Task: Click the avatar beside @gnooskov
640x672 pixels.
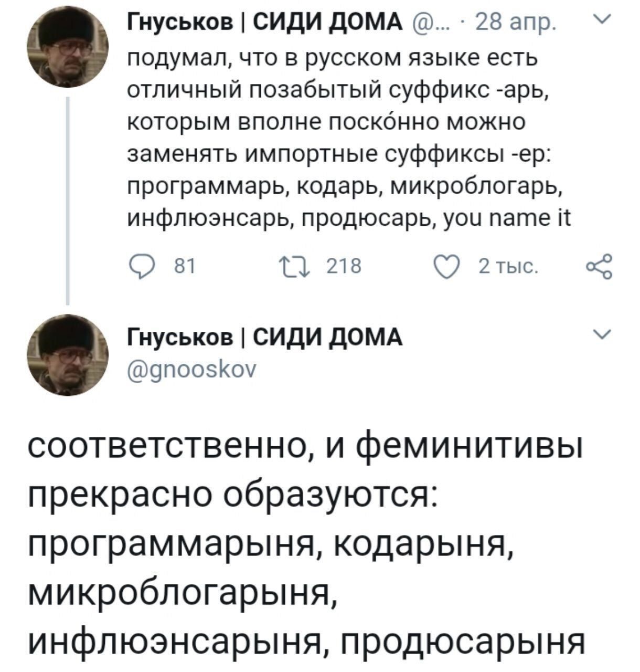Action: click(x=67, y=355)
